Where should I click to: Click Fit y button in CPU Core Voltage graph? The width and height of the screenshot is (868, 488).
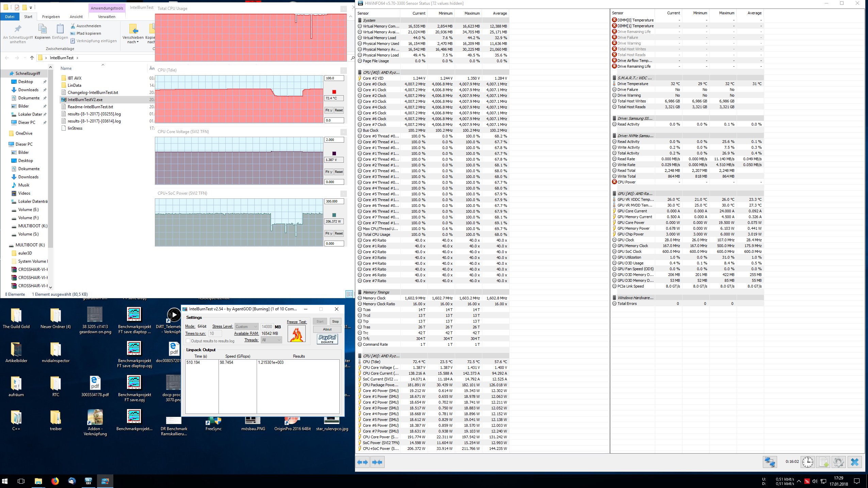click(x=328, y=172)
